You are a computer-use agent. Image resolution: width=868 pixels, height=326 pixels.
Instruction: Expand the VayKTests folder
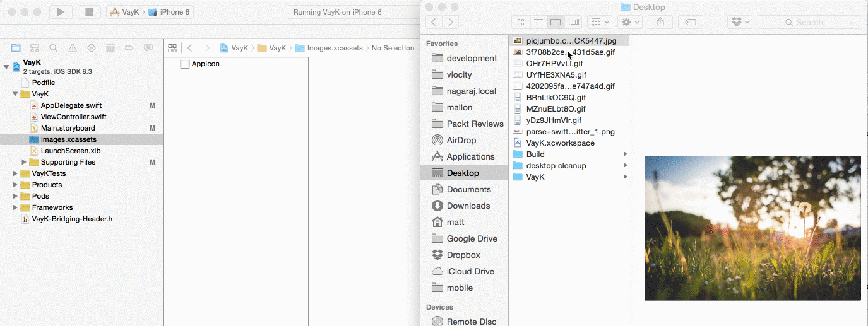click(15, 173)
